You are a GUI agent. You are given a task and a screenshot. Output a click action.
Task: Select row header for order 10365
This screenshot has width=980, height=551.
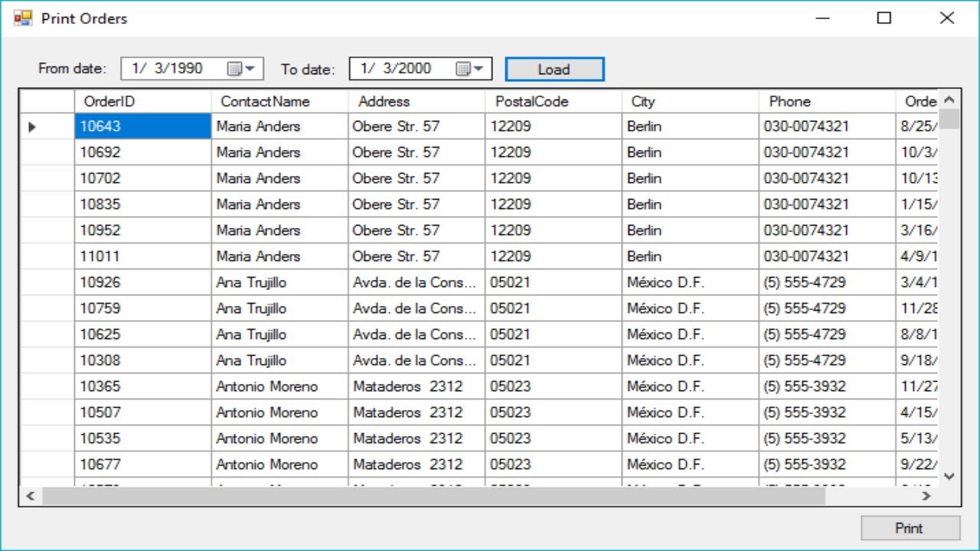tap(47, 386)
